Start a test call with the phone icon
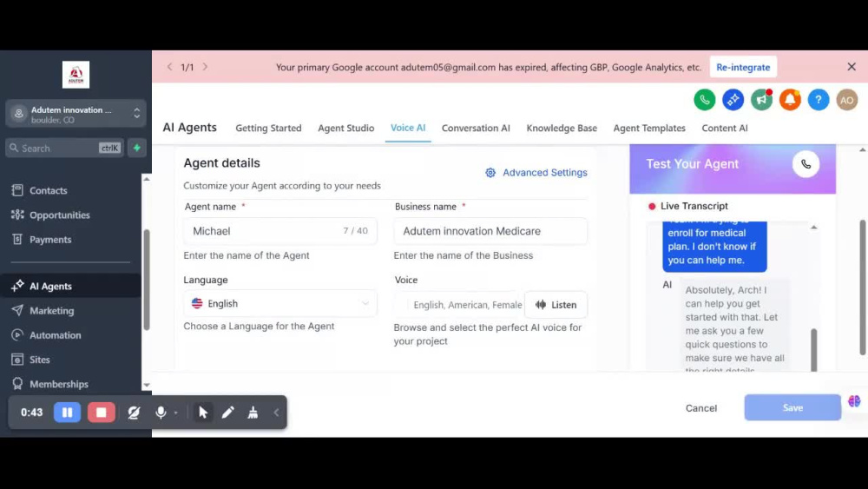 [806, 164]
